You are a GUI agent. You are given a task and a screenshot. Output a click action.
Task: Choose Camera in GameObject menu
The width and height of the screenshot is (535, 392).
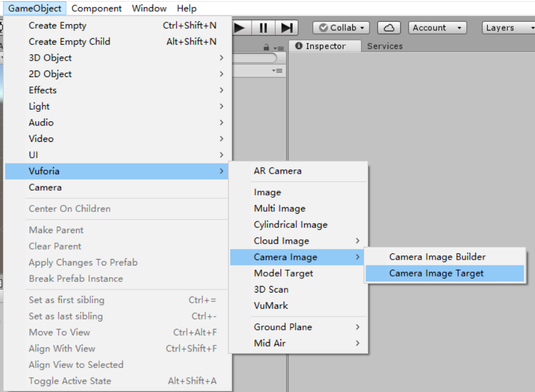point(117,188)
